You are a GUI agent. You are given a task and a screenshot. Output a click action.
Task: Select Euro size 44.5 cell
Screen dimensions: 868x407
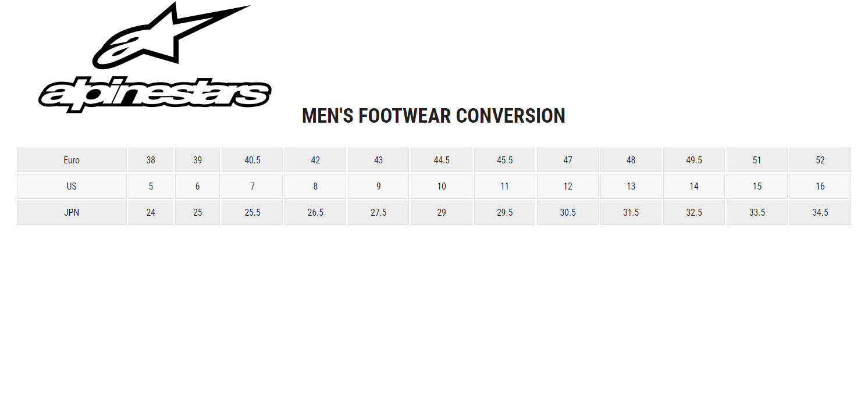(442, 160)
